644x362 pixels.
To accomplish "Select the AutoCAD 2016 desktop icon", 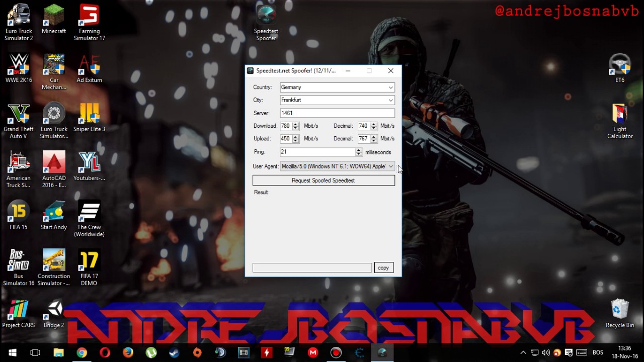I will (x=54, y=170).
